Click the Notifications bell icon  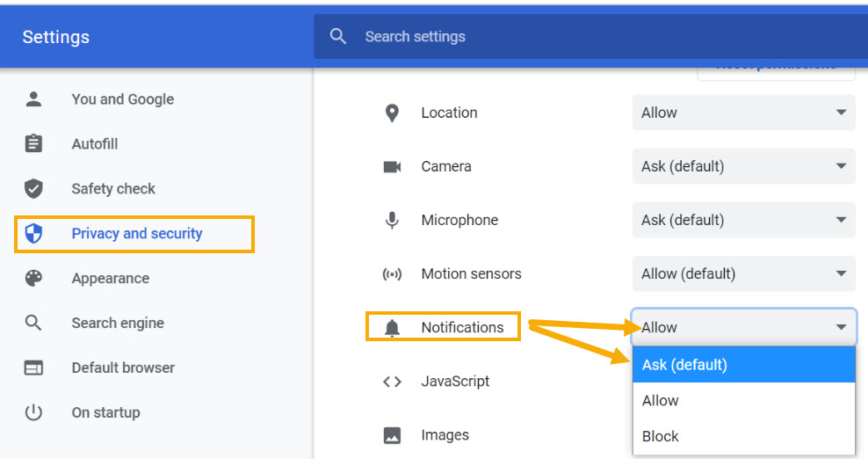click(x=392, y=328)
